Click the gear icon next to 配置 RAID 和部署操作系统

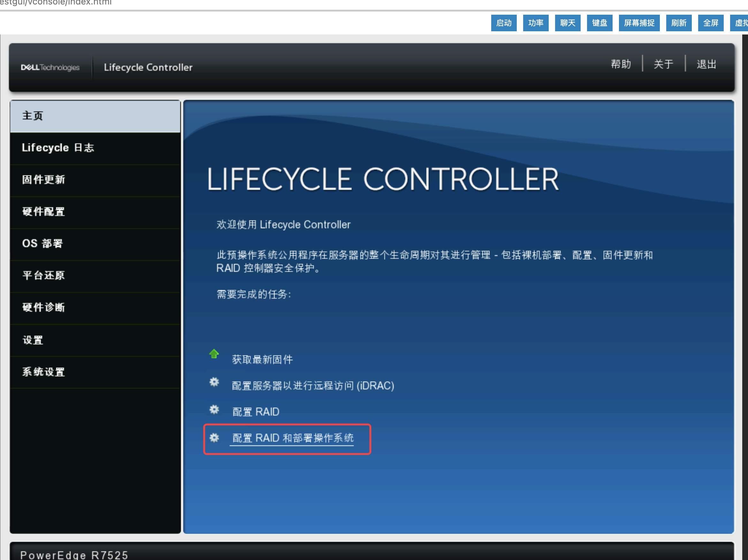click(x=214, y=438)
